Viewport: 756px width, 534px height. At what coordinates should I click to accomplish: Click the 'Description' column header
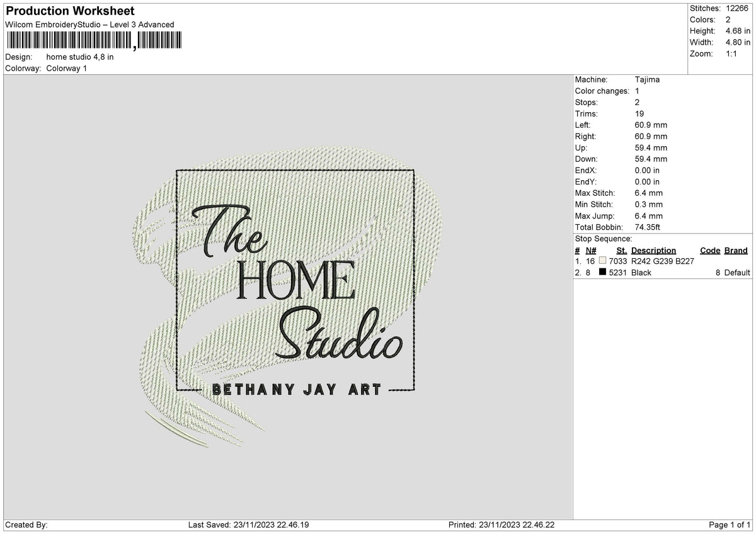point(653,250)
